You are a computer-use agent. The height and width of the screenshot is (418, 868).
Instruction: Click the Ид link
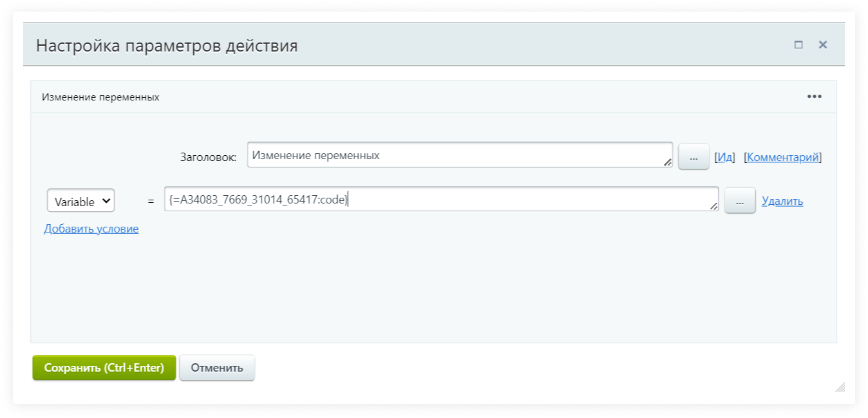pyautogui.click(x=725, y=157)
